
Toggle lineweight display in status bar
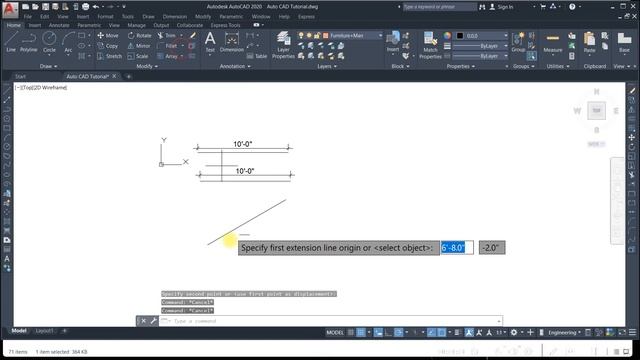pos(458,332)
